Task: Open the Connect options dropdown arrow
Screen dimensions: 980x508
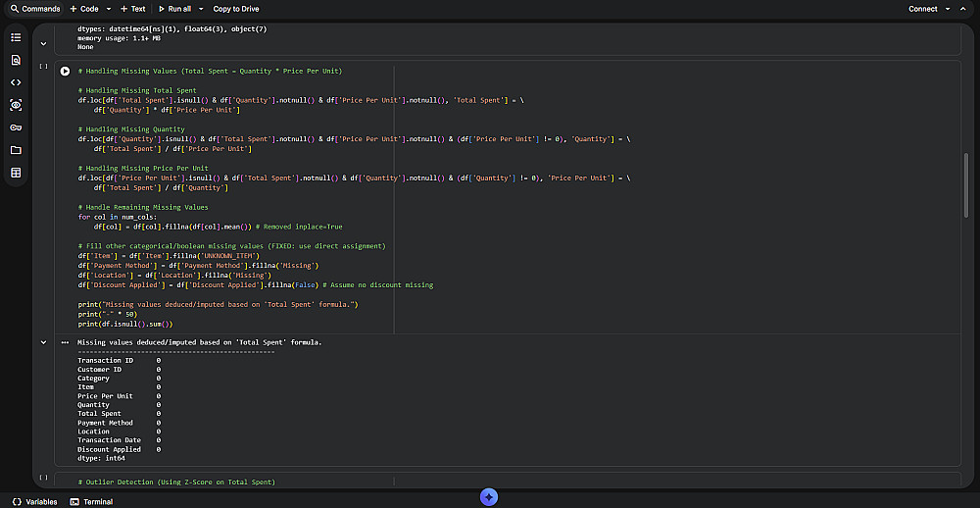Action: tap(948, 9)
